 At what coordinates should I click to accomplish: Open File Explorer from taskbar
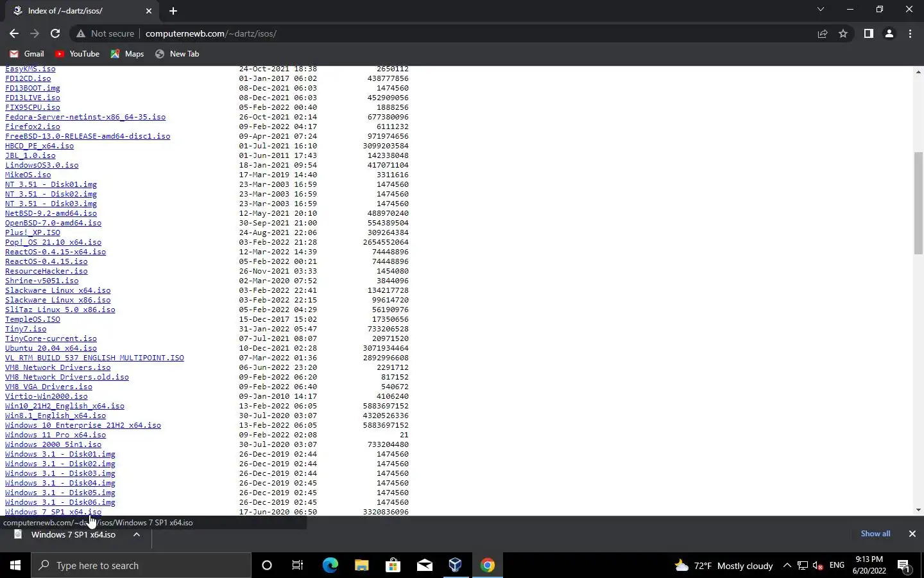pyautogui.click(x=361, y=565)
